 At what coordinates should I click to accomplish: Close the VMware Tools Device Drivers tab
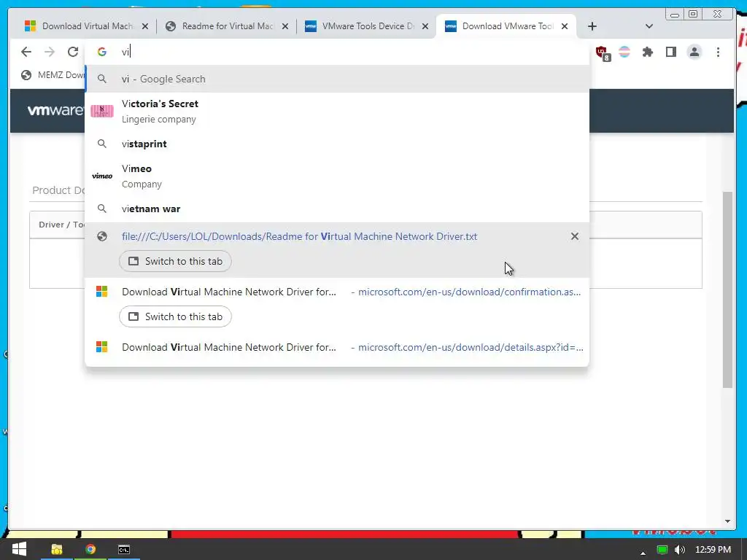(425, 26)
